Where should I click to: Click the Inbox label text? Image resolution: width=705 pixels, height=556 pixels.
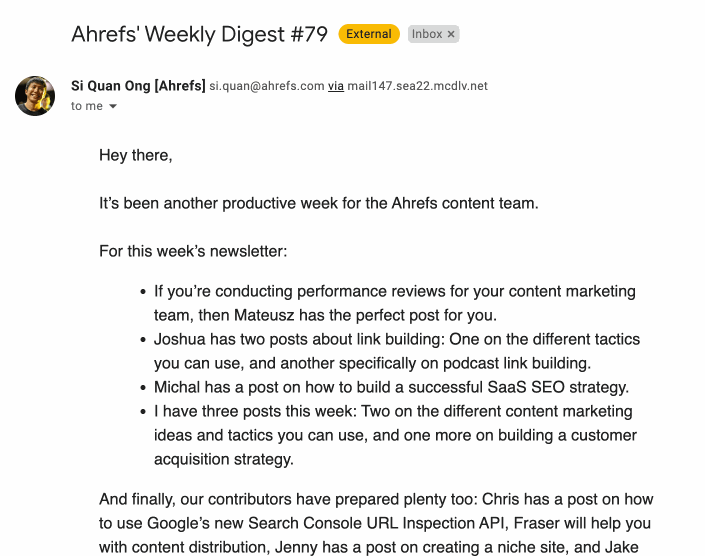(x=427, y=34)
